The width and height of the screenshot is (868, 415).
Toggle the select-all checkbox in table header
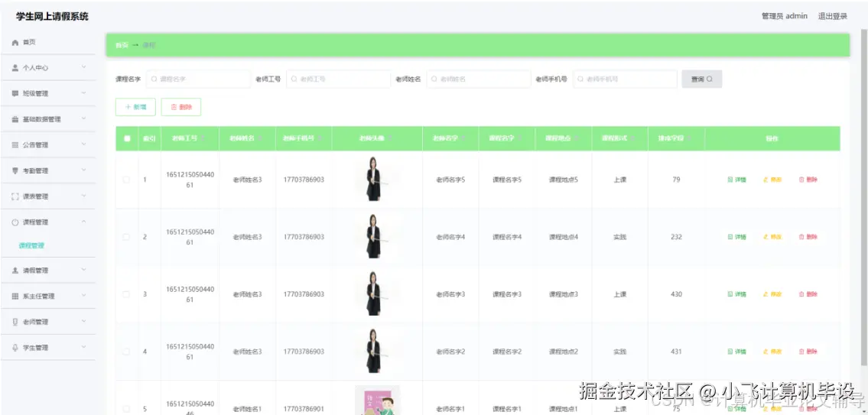click(127, 138)
